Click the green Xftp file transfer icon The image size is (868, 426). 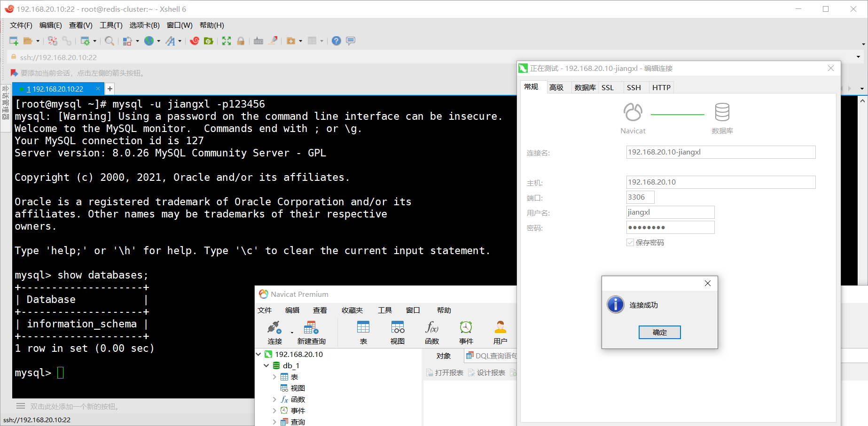(209, 41)
